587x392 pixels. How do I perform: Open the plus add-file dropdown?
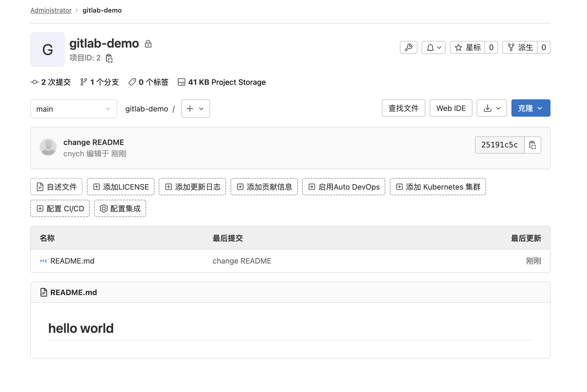tap(196, 108)
